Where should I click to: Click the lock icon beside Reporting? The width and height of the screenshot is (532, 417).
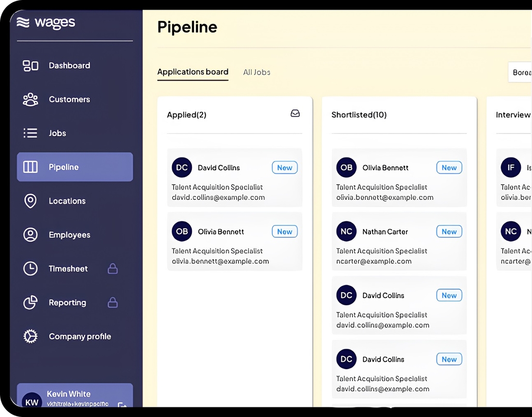pyautogui.click(x=113, y=302)
